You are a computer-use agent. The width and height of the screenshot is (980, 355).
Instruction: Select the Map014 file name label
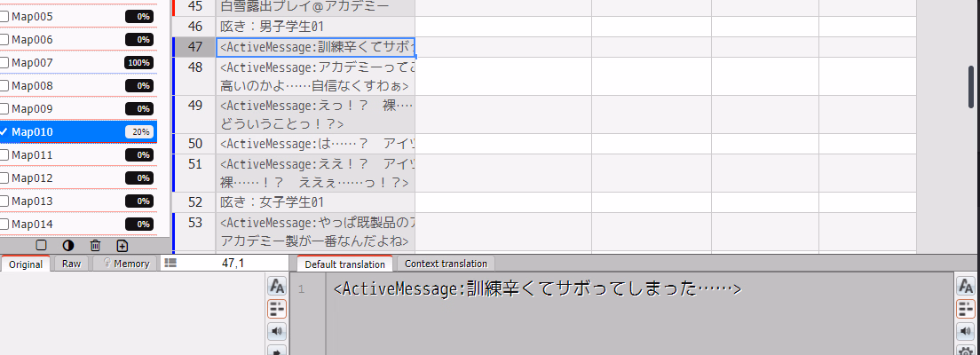click(32, 225)
